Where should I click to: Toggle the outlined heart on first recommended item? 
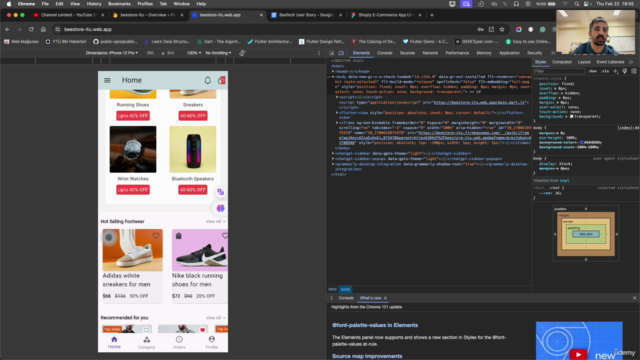click(x=146, y=330)
